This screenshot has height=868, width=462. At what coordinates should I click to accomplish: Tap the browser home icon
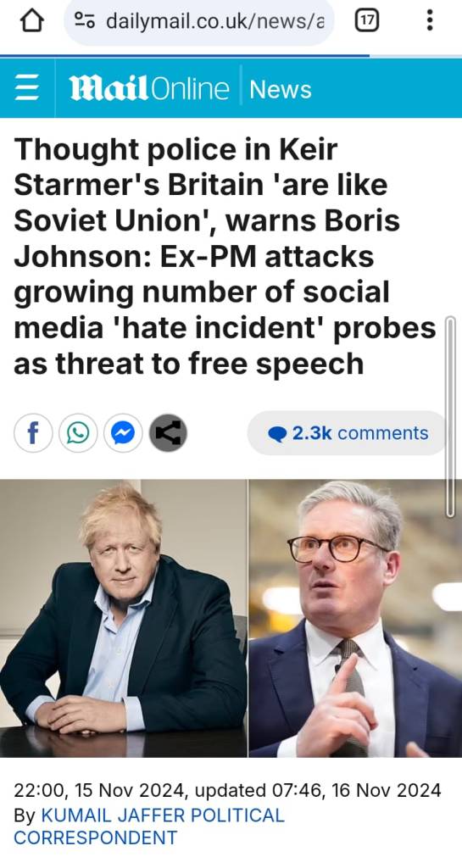pyautogui.click(x=31, y=21)
